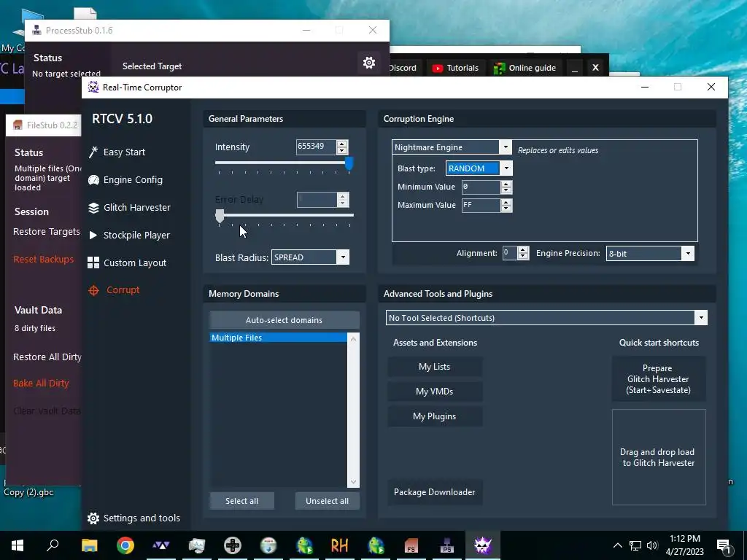Decrease Intensity with down stepper arrow
747x560 pixels.
click(x=342, y=150)
